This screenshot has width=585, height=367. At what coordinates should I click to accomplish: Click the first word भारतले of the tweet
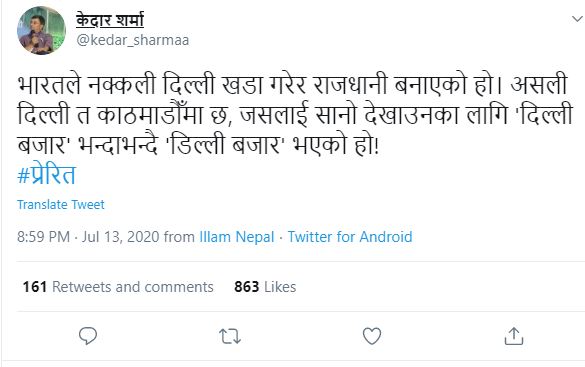[x=49, y=85]
